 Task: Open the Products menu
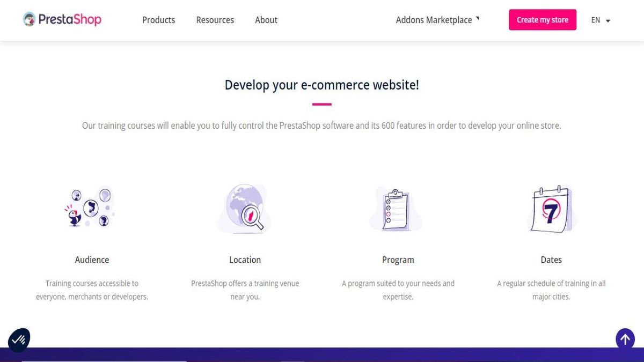(158, 20)
